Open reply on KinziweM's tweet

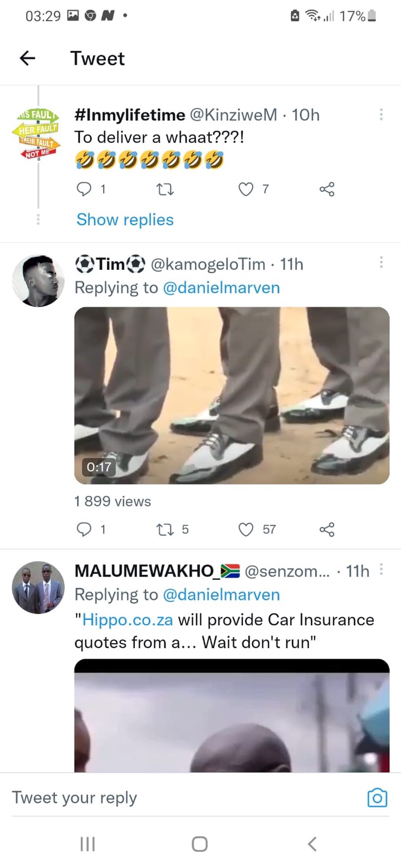pyautogui.click(x=84, y=190)
